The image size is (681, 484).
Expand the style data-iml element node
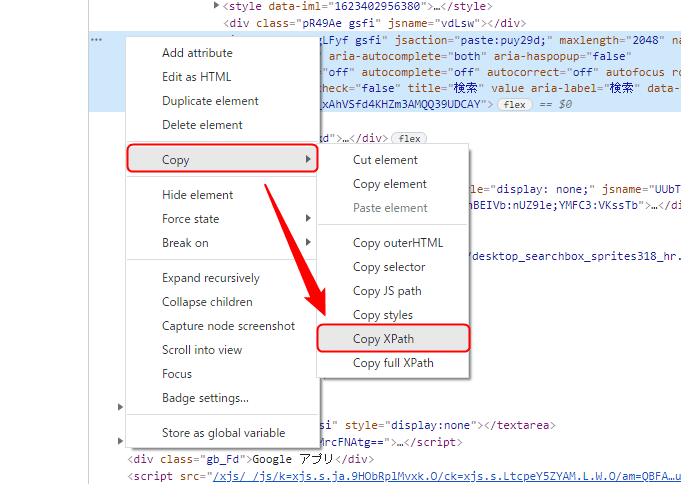(216, 5)
